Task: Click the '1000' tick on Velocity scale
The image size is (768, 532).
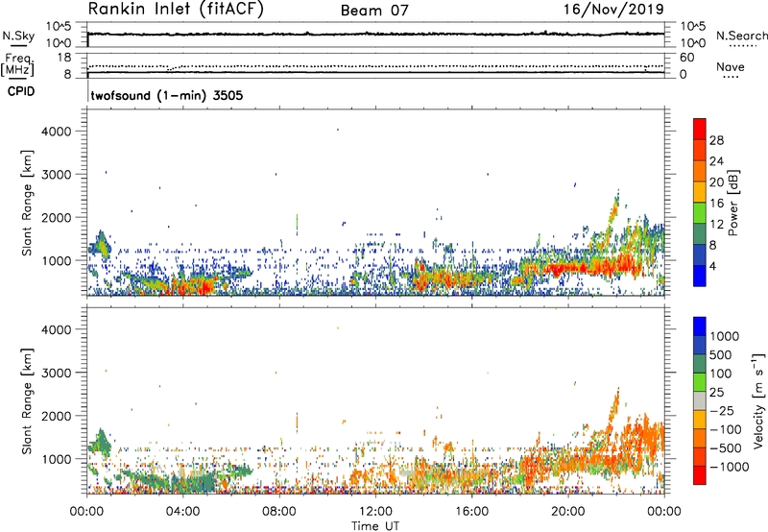Action: (x=725, y=336)
